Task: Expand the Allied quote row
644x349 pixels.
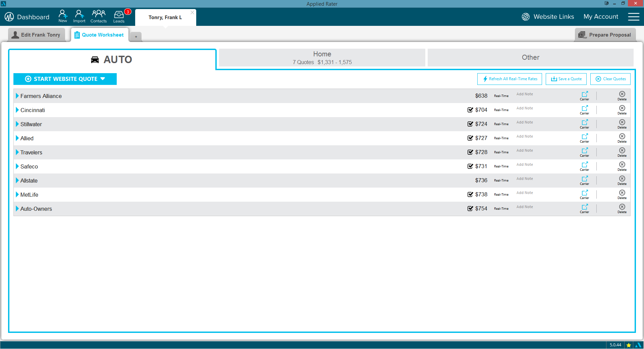Action: [17, 138]
